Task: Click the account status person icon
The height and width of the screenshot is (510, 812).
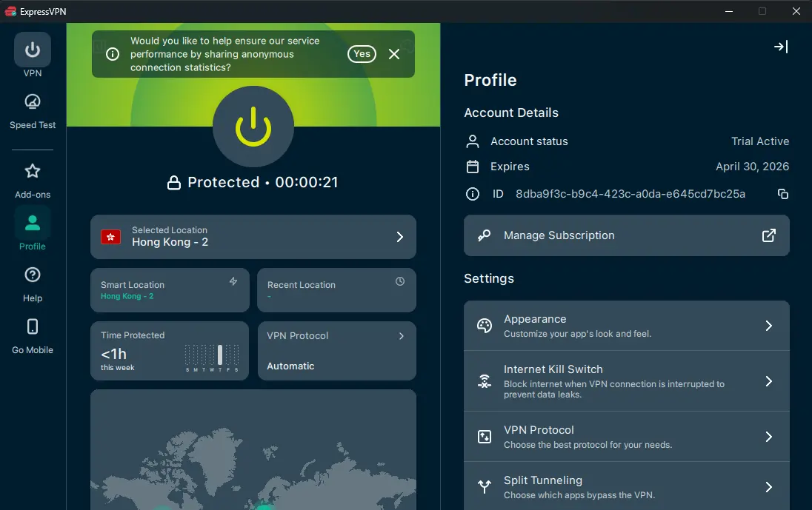Action: pos(472,141)
